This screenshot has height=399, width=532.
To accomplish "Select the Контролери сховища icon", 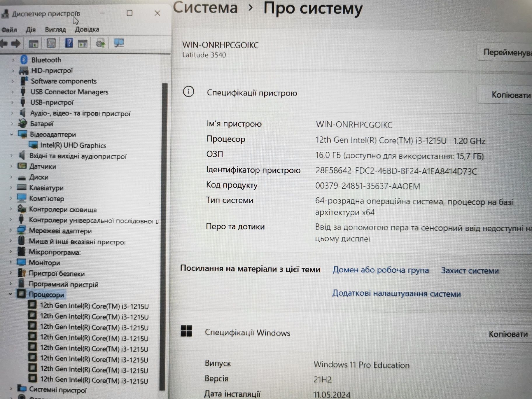I will tap(22, 209).
